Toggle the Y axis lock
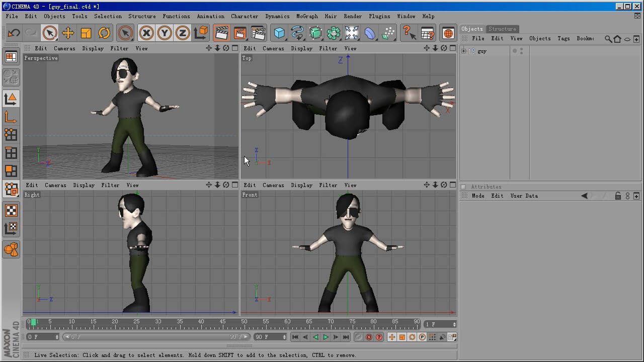This screenshot has width=644, height=362. (x=164, y=32)
